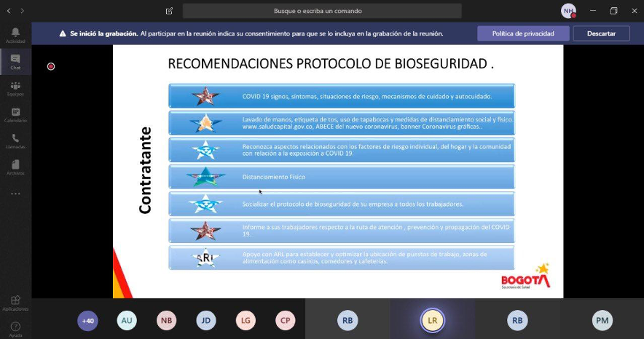Select participant avatar AU

click(x=127, y=321)
